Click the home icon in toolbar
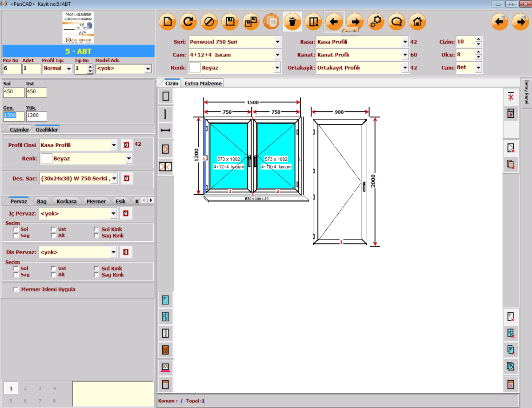This screenshot has width=532, height=408. [x=417, y=22]
